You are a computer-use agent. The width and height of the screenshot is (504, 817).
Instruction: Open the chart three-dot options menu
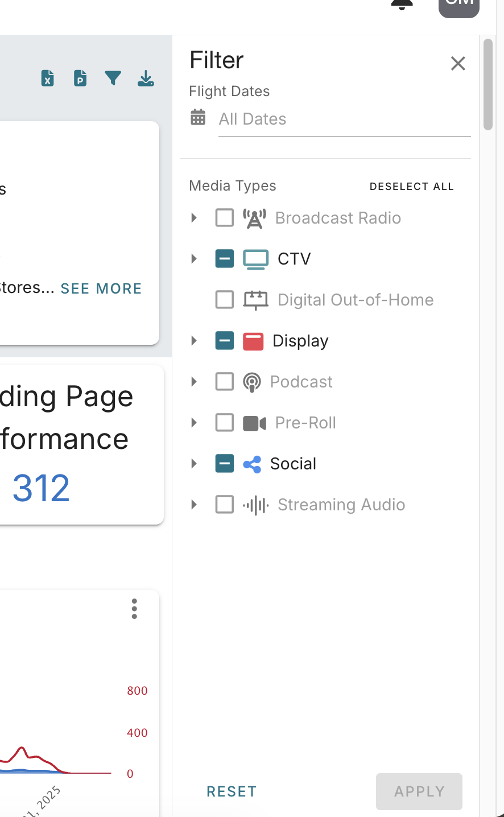(x=134, y=609)
